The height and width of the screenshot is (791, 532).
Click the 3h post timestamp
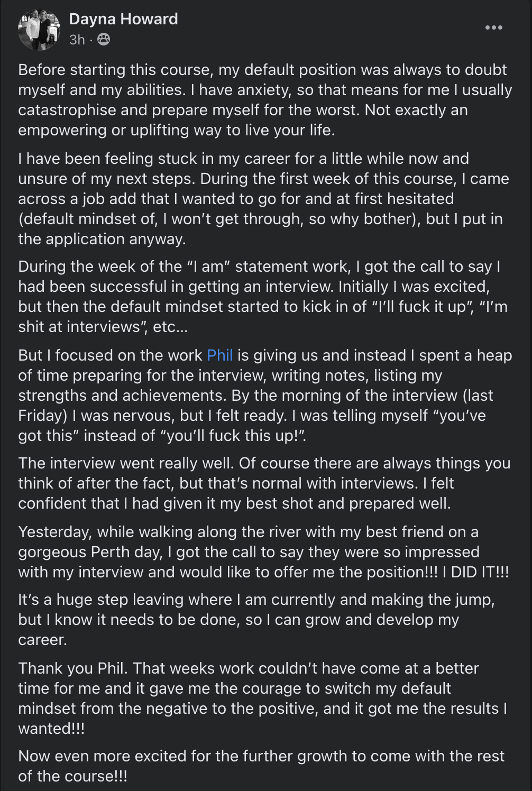[77, 40]
